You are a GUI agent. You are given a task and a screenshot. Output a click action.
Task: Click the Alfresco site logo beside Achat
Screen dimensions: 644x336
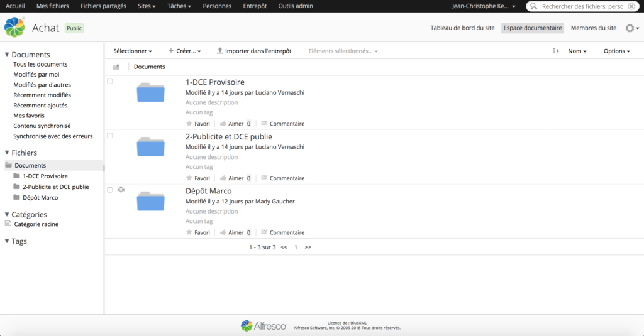coord(14,28)
